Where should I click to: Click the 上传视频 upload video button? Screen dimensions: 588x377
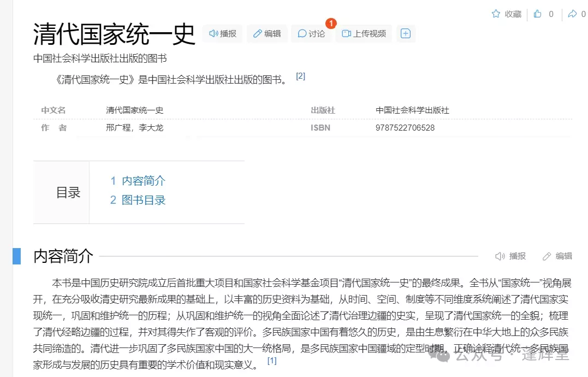pos(364,34)
